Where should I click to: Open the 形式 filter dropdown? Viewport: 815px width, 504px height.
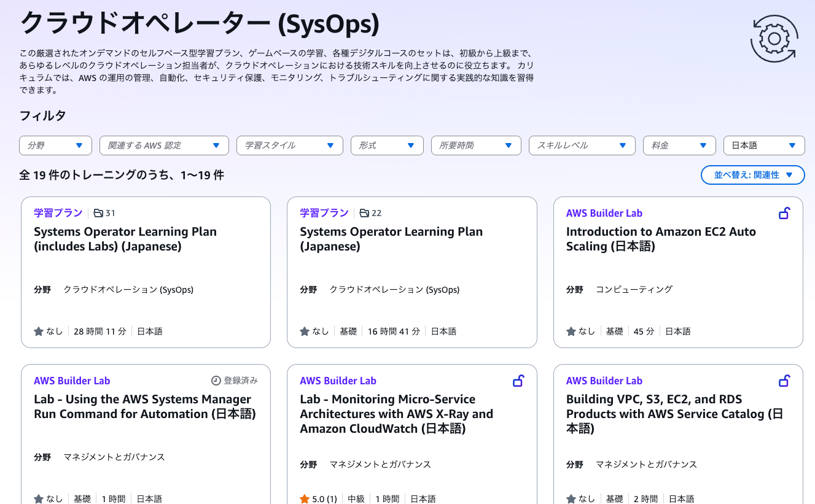[x=387, y=145]
